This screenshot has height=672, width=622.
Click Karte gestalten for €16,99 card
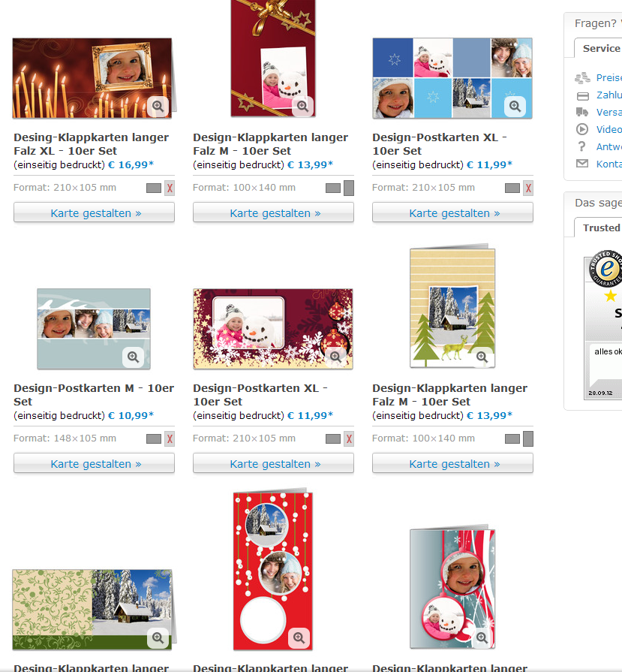click(95, 212)
